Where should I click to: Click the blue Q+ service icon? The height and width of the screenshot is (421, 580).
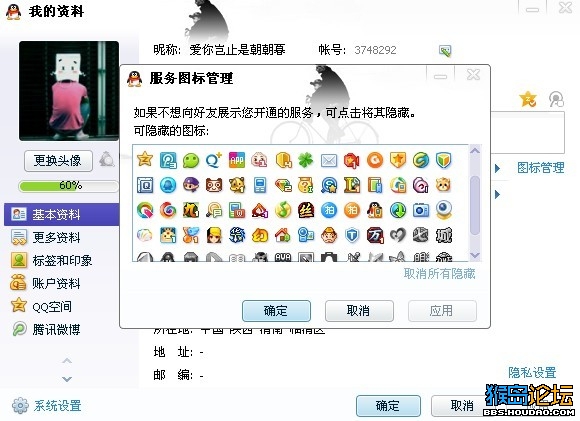pos(214,160)
